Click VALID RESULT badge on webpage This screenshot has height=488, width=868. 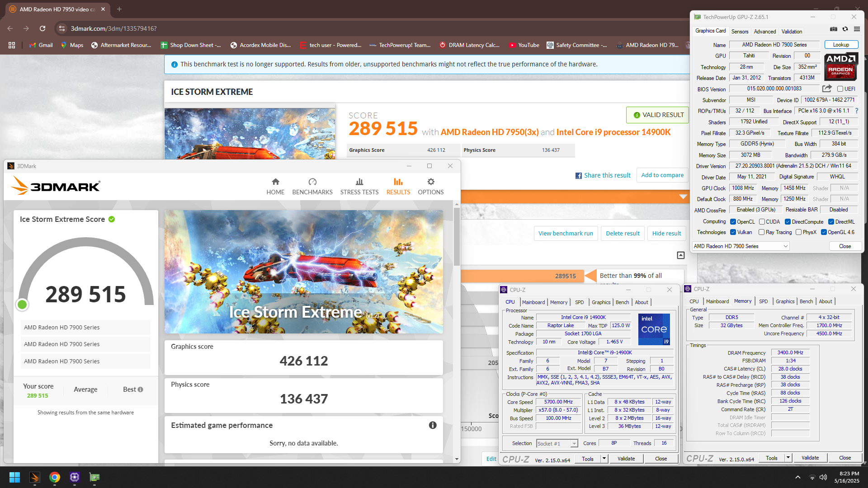(658, 115)
